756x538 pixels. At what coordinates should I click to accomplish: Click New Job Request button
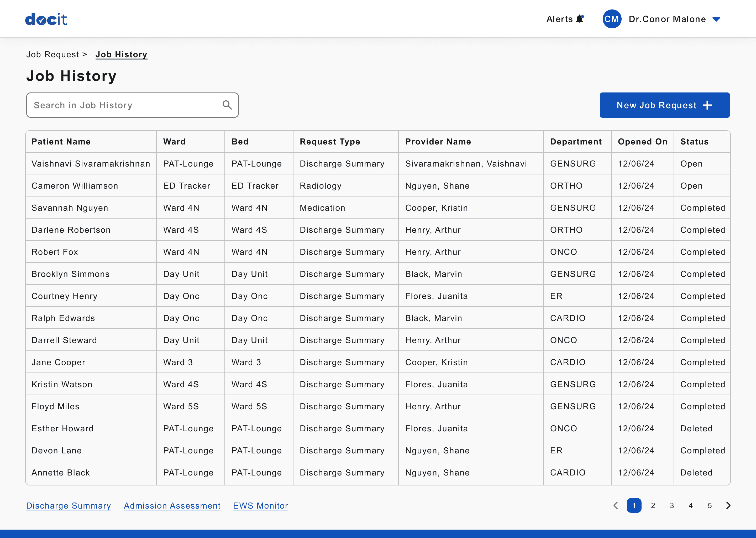pos(664,105)
